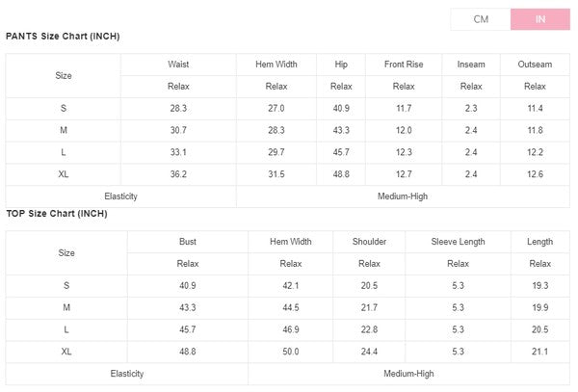The image size is (578, 392).
Task: Click the TOP Size Chart heading
Action: coord(57,213)
